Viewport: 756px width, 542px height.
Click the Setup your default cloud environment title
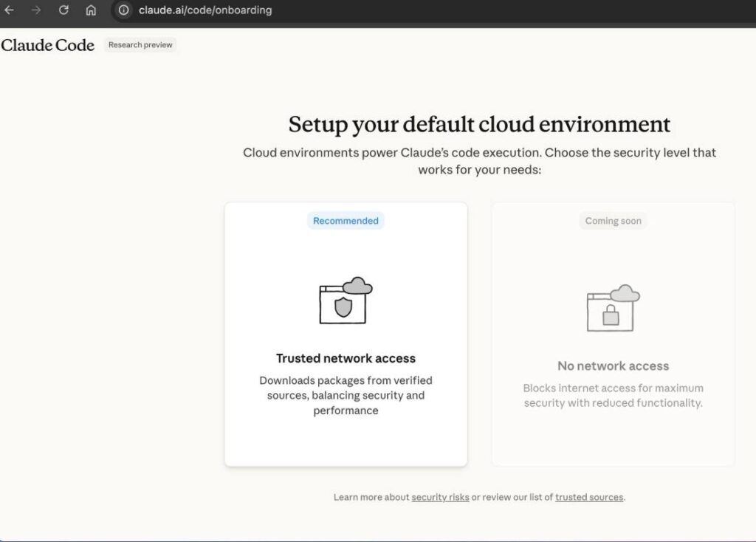pos(478,124)
